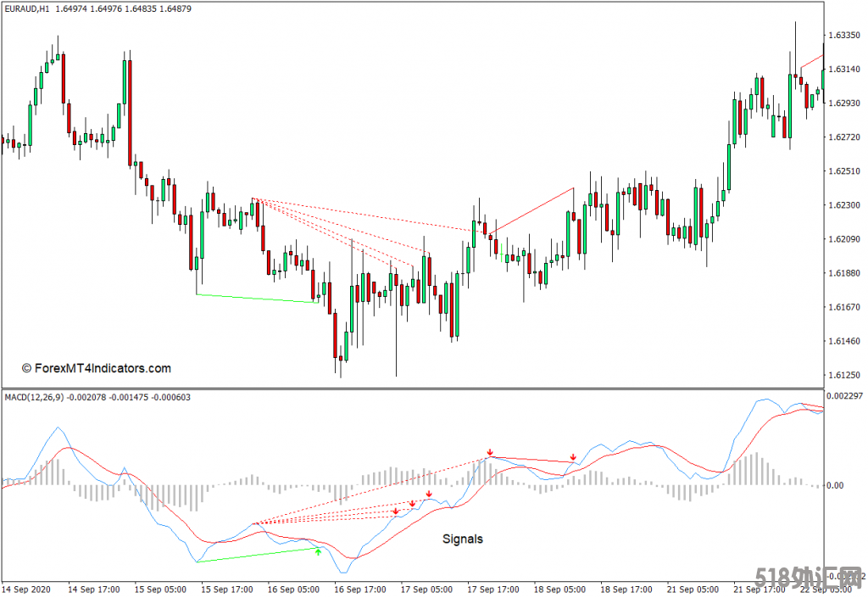Screen dimensions: 868x598
Task: Click the 1.62720 price axis label
Action: click(844, 137)
